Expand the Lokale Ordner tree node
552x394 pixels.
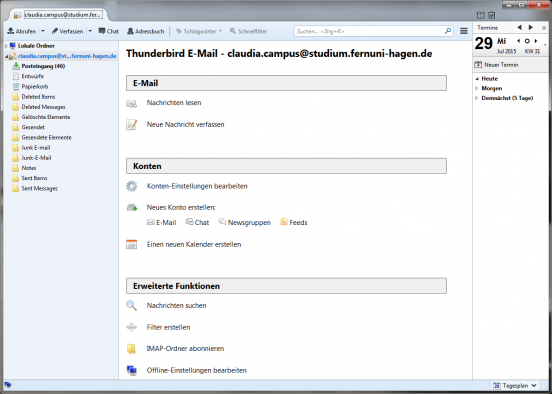coord(6,46)
